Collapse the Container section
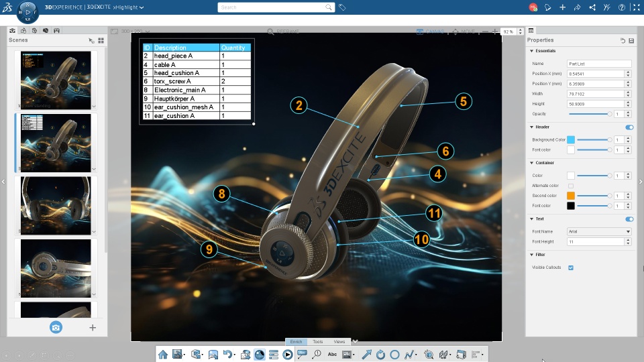 click(531, 163)
